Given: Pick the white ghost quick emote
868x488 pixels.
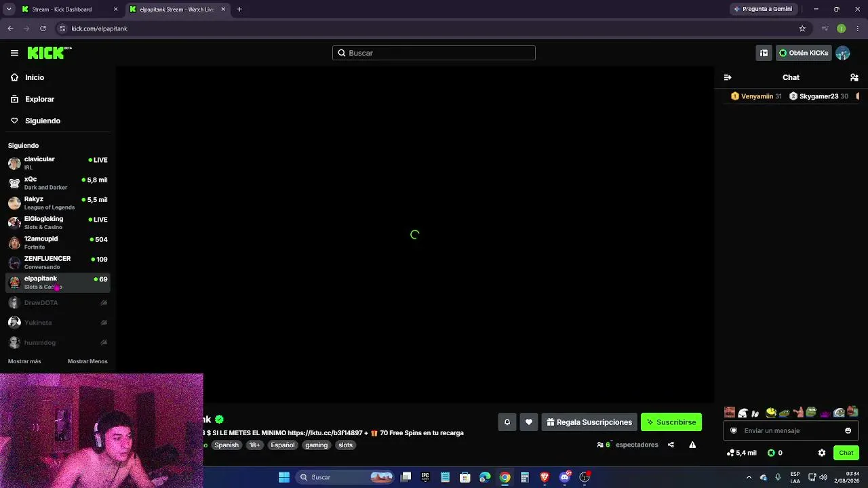Looking at the screenshot, I should pyautogui.click(x=743, y=412).
